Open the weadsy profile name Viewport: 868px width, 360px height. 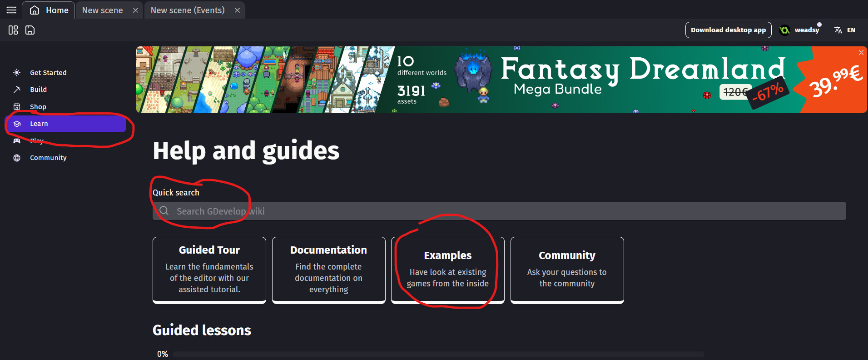point(807,30)
